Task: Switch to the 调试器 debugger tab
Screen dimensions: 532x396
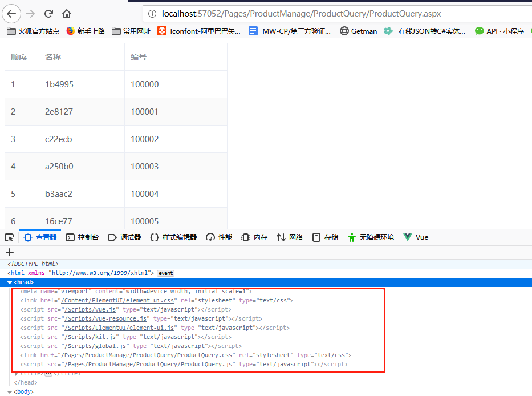Action: tap(124, 237)
